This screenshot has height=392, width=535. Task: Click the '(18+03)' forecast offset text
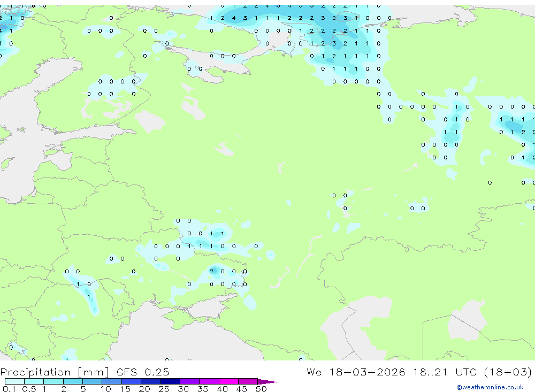[x=508, y=372]
